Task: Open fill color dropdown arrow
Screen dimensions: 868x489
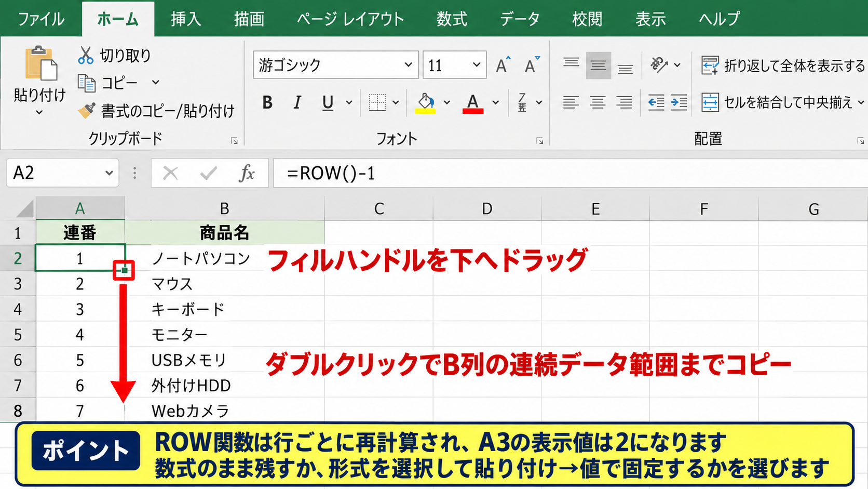Action: pos(447,103)
